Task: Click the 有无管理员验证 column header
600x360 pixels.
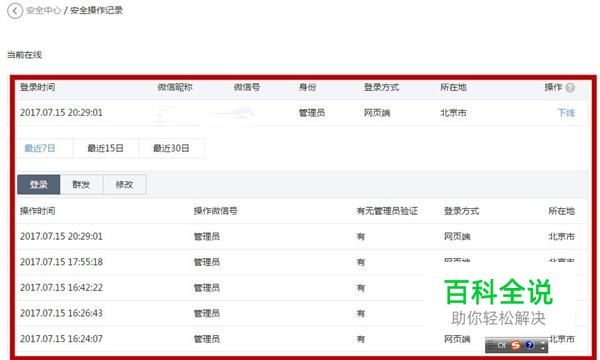Action: (387, 211)
